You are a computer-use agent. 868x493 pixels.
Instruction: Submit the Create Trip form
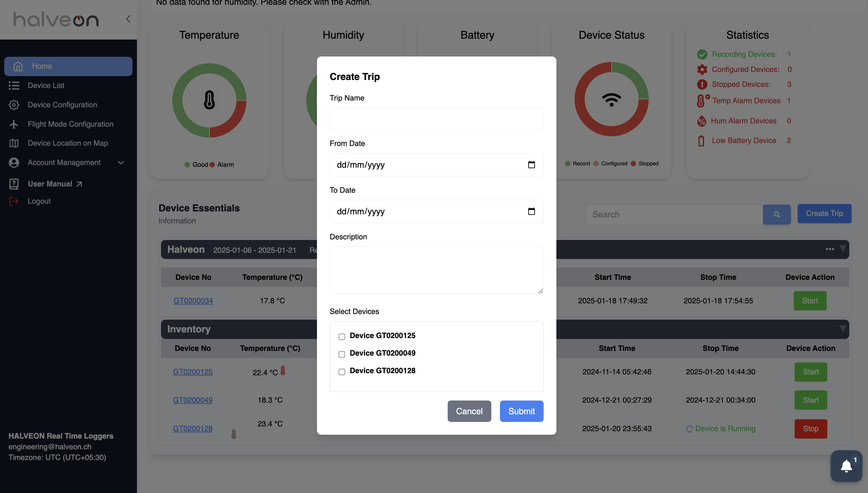(x=522, y=411)
